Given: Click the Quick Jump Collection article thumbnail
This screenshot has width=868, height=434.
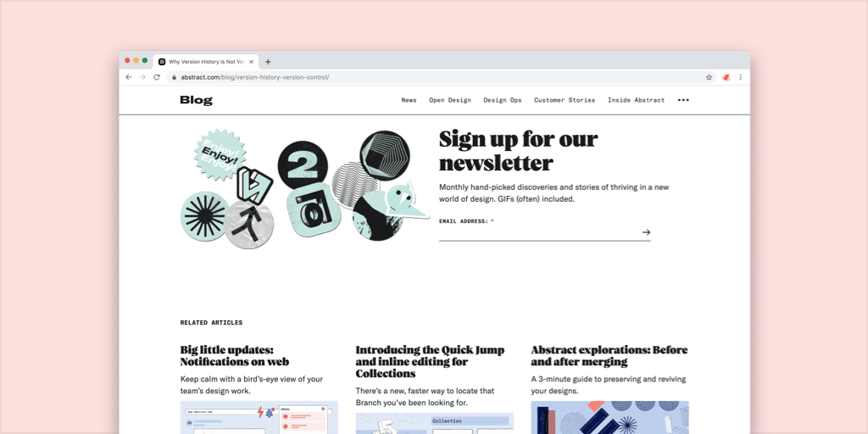Looking at the screenshot, I should pos(435,423).
